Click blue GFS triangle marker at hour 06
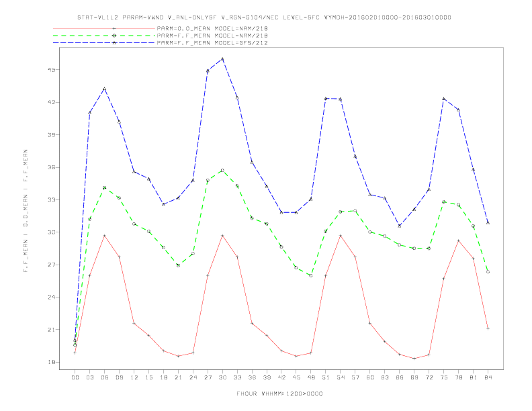Viewport: 532px width, 411px height. [105, 89]
